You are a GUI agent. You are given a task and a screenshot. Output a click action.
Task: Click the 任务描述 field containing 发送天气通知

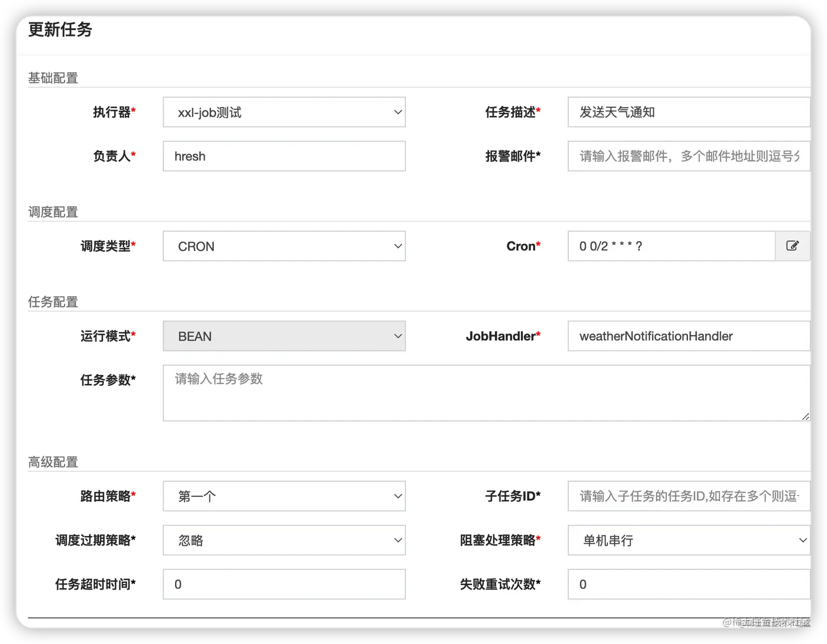pos(689,112)
